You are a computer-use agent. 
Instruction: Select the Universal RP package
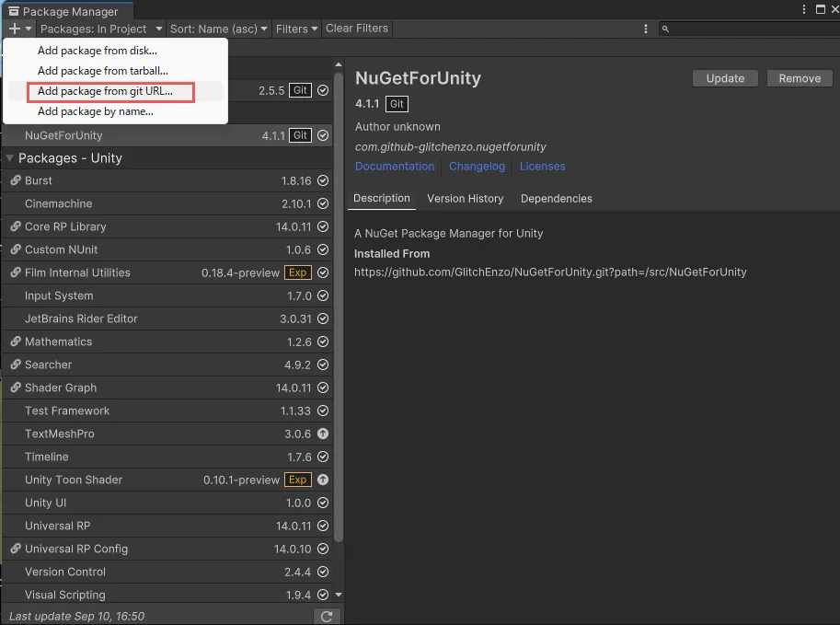pos(167,526)
